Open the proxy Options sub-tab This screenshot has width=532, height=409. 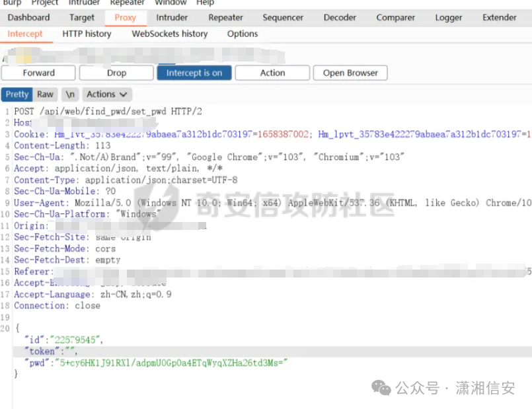(243, 34)
